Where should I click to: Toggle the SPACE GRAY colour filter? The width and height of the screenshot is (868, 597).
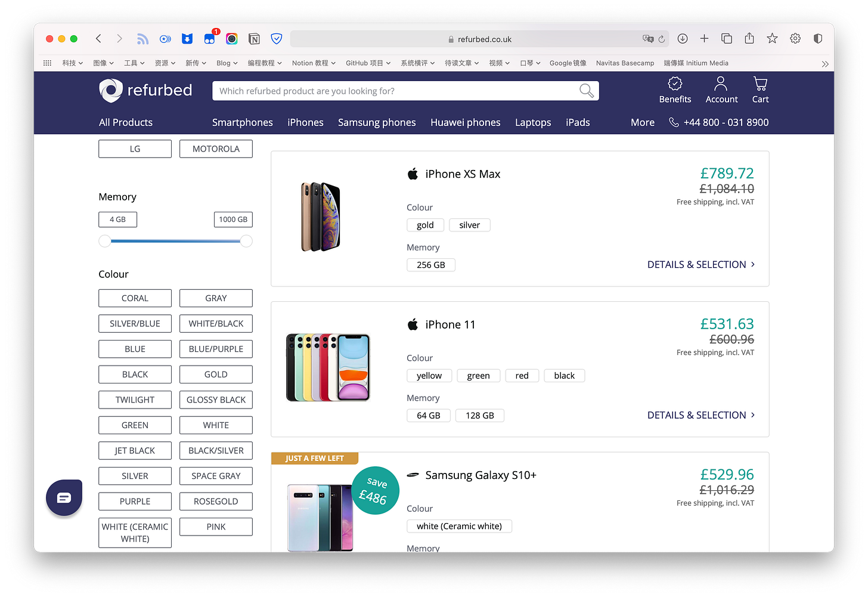click(x=216, y=476)
